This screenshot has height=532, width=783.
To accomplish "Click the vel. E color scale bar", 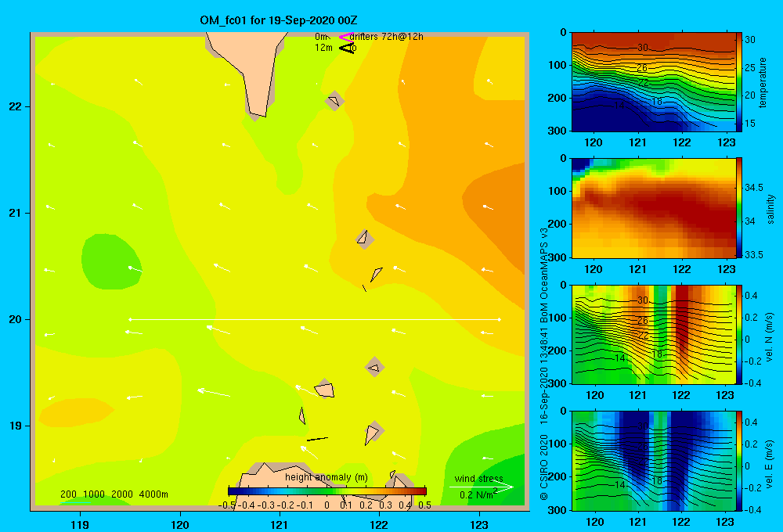I will (739, 461).
